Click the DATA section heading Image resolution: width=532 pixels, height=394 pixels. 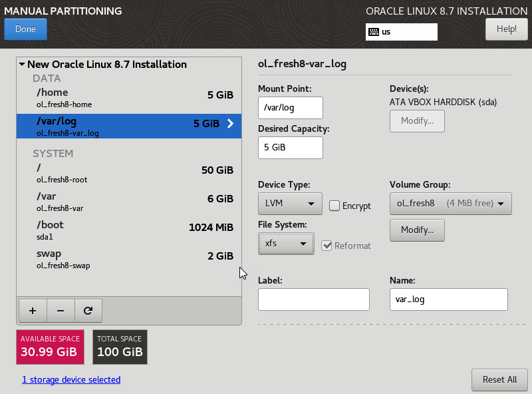(x=47, y=79)
